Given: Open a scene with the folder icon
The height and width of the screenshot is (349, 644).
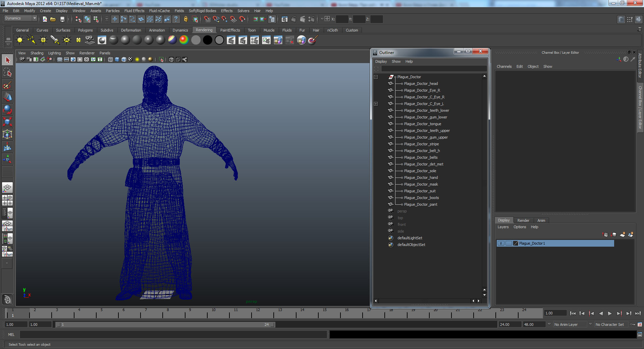Looking at the screenshot, I should pyautogui.click(x=53, y=19).
